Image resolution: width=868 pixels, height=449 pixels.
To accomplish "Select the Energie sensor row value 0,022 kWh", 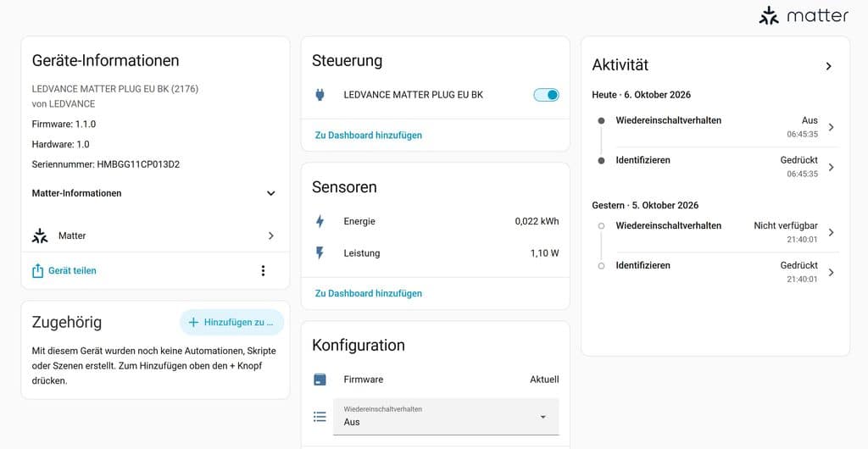I will point(537,221).
